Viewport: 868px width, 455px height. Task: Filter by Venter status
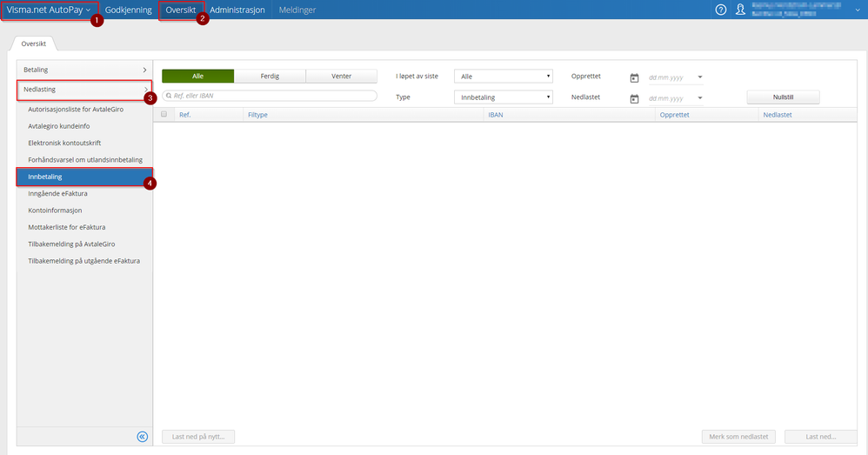point(342,77)
